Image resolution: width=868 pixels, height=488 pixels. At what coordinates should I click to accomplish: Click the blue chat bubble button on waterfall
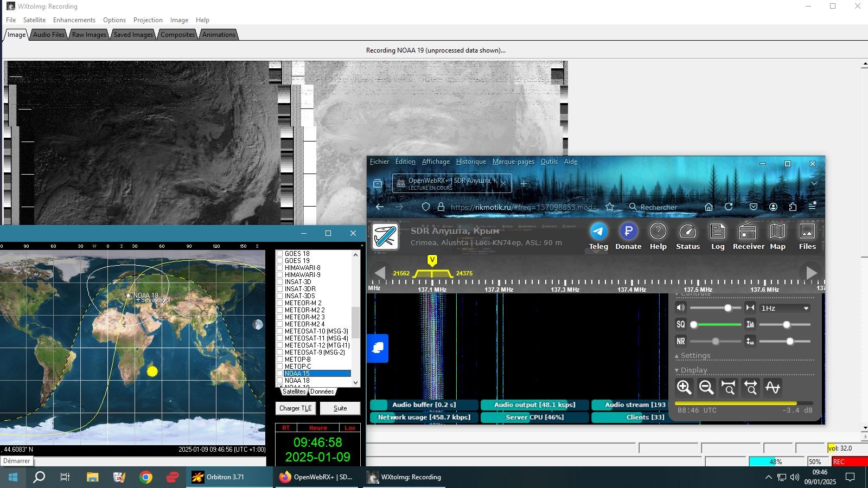pos(378,348)
